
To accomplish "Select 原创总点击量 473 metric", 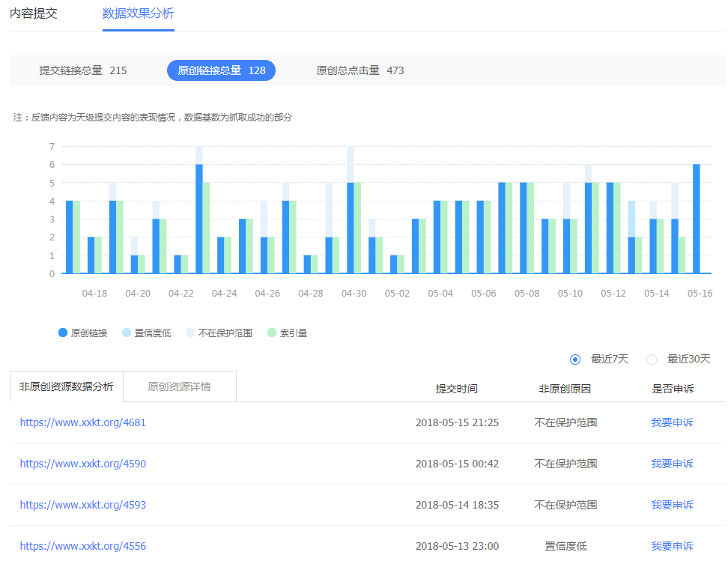I will [x=360, y=70].
